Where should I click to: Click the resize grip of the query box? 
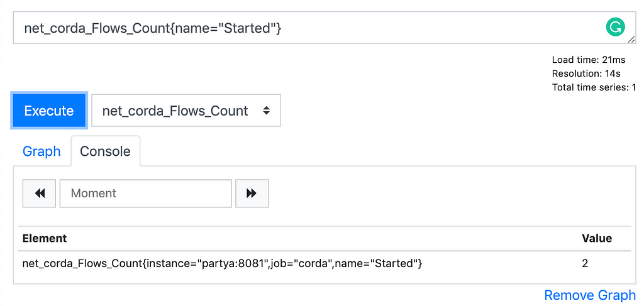point(631,40)
